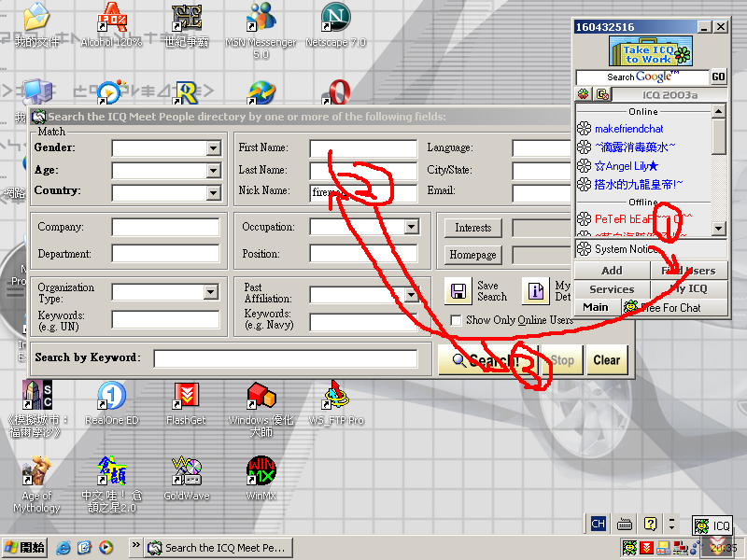Viewport: 747px width, 560px height.
Task: Launch the Opera browser desktop icon
Action: click(336, 91)
